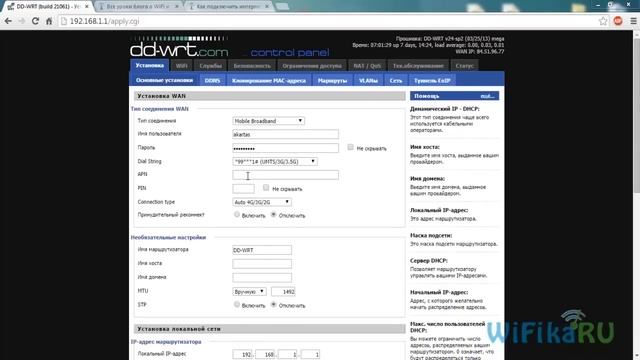The height and width of the screenshot is (360, 640).
Task: Select the Установка main tab
Action: click(x=149, y=65)
